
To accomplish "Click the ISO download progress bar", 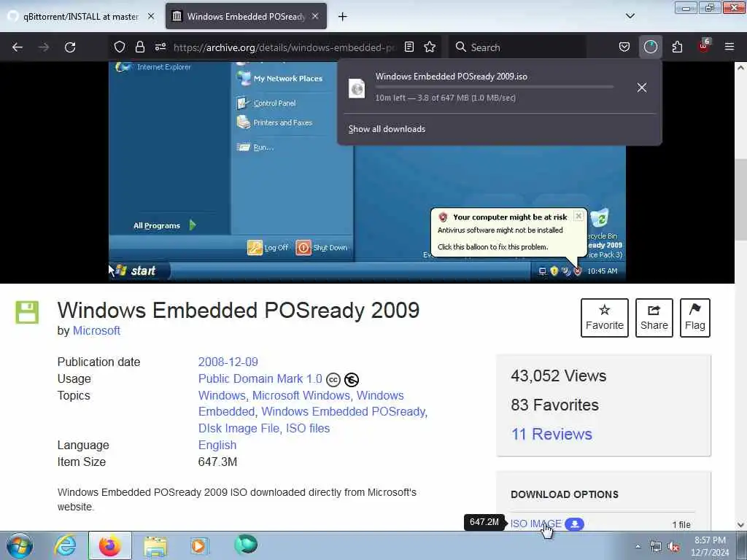I will 495,87.
